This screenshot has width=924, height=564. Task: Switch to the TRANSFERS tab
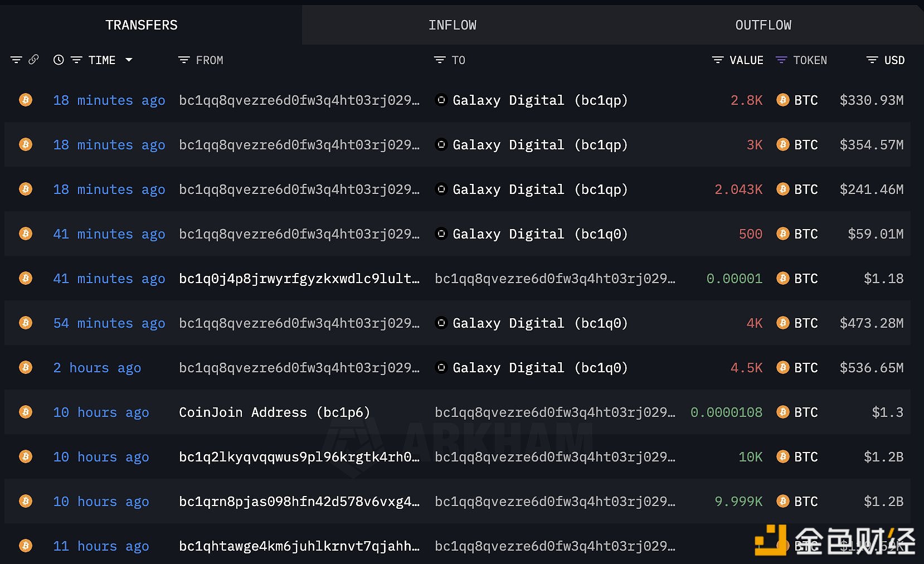(x=142, y=25)
